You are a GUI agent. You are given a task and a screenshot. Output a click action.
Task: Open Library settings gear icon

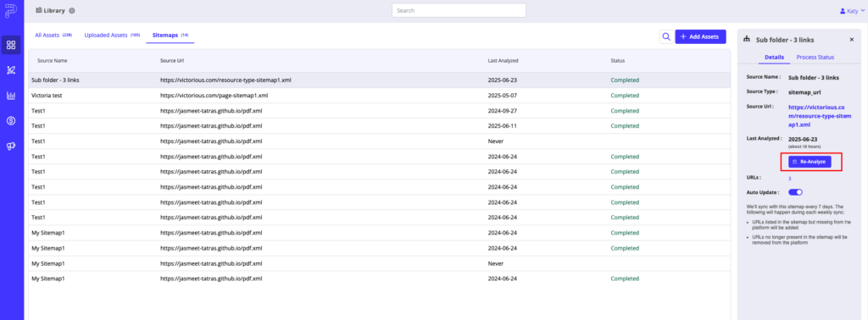click(72, 10)
